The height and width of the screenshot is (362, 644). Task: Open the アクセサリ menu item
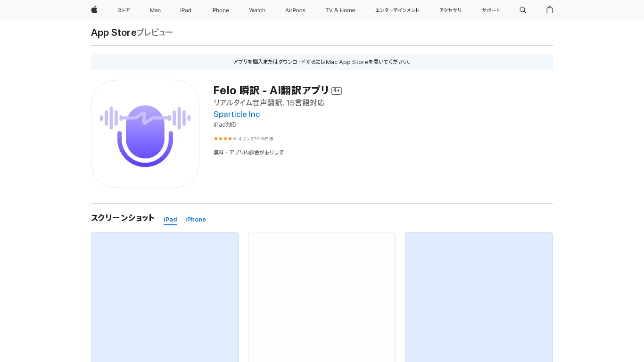coord(451,10)
